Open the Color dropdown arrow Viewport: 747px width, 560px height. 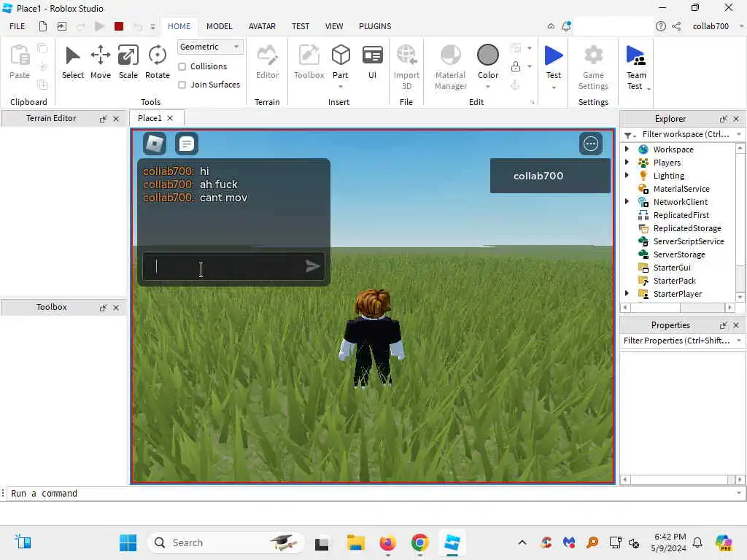coord(488,87)
